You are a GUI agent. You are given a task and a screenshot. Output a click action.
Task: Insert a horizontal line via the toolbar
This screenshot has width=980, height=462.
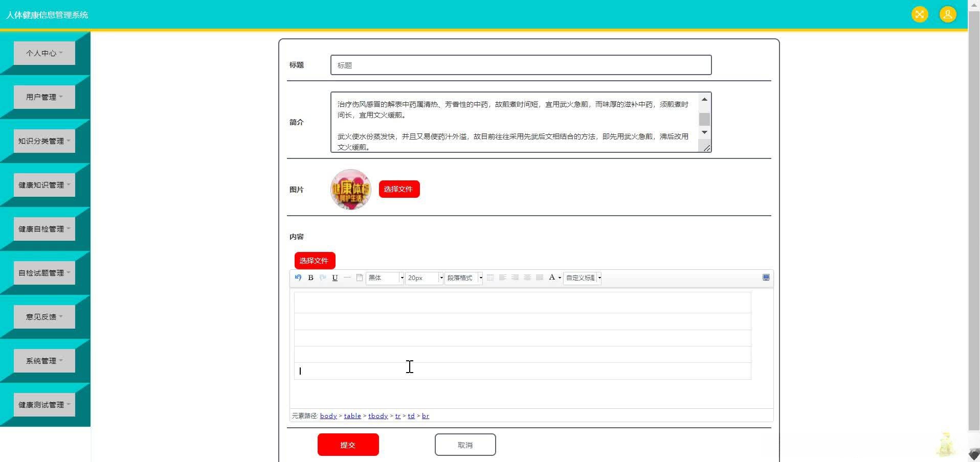(x=347, y=278)
